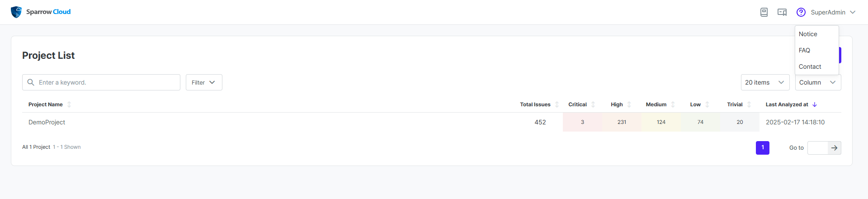Click page 1 pagination button
Screen dimensions: 868x199
pos(763,148)
